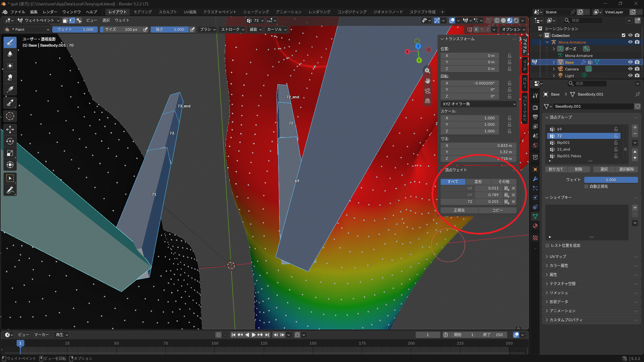
Task: Click the 割り当て button
Action: (x=556, y=169)
